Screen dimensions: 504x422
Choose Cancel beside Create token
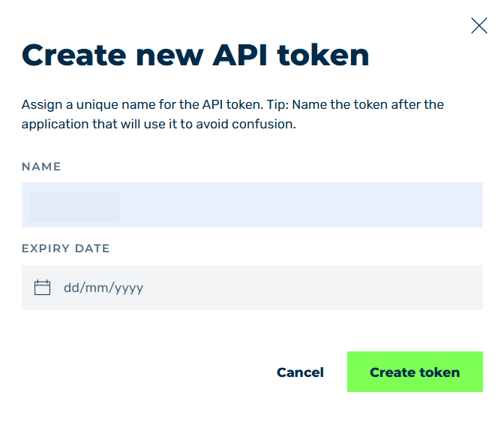(300, 372)
